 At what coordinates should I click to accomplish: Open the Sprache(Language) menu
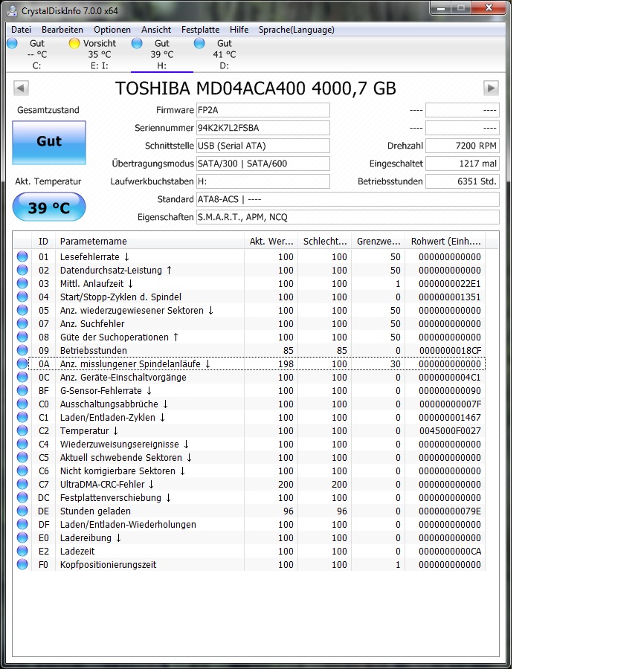point(296,30)
